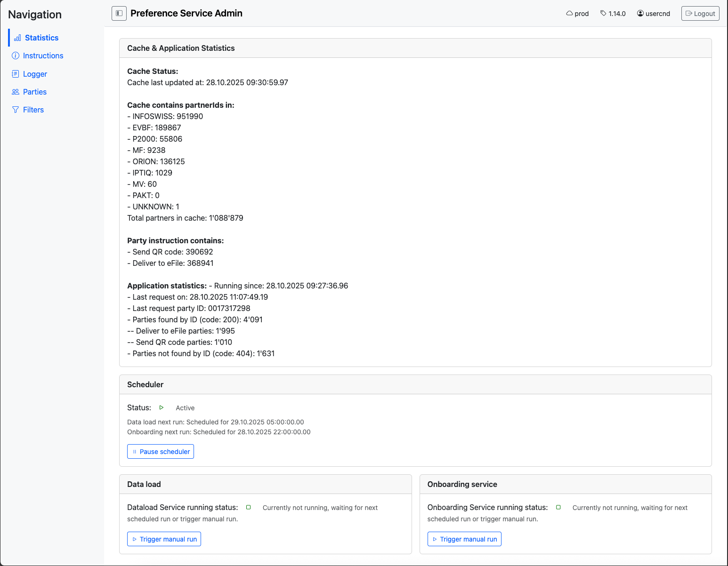Viewport: 728px width, 566px height.
Task: Pause the scheduler
Action: pos(161,452)
